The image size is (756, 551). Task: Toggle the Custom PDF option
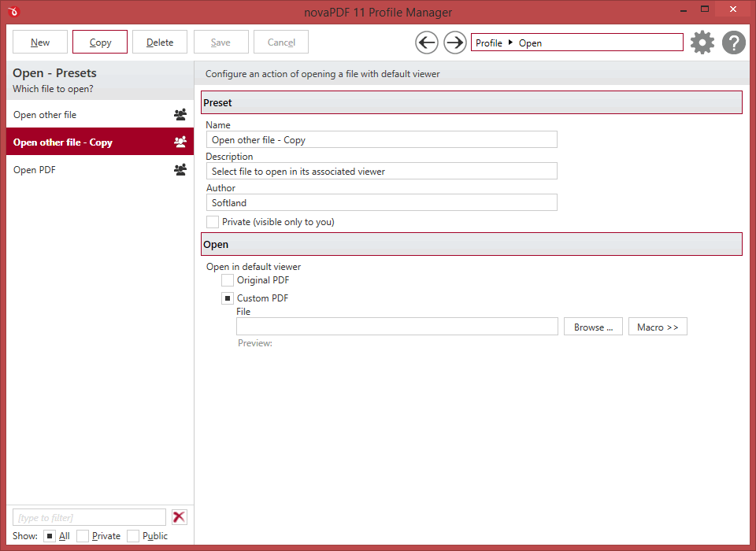[x=228, y=298]
